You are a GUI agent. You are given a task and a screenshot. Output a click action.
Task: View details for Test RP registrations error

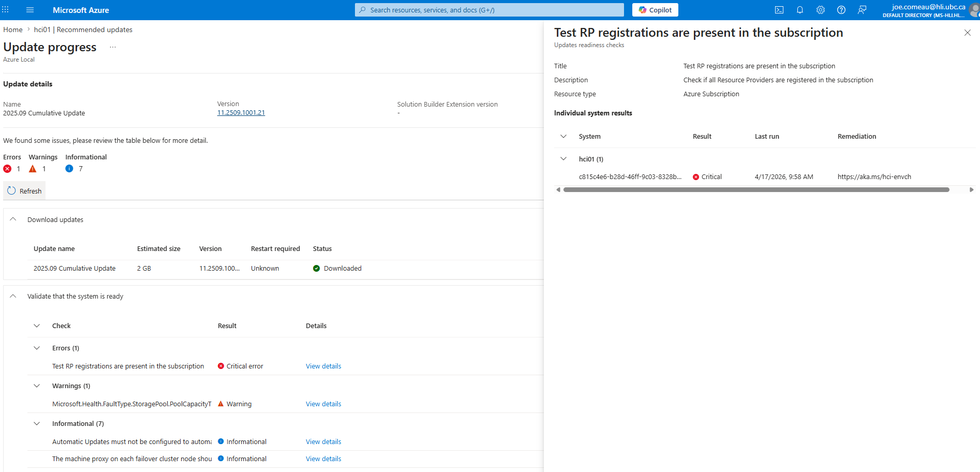coord(323,366)
